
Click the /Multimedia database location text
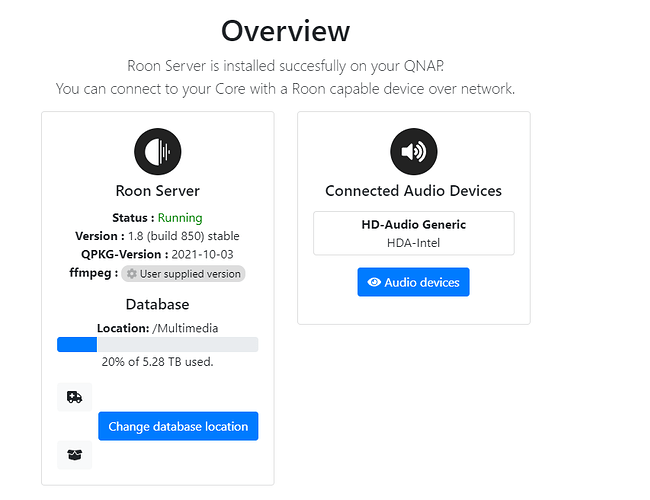(x=185, y=328)
